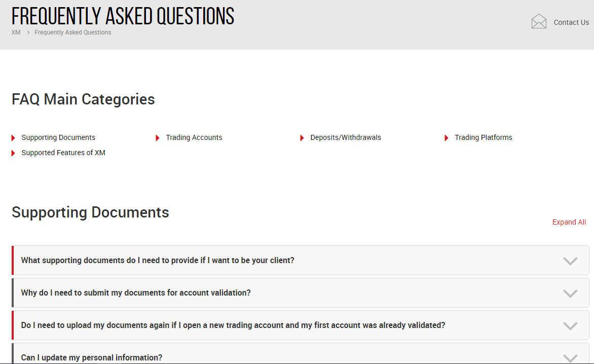The width and height of the screenshot is (594, 364).
Task: Click Contact Us text link
Action: click(571, 22)
